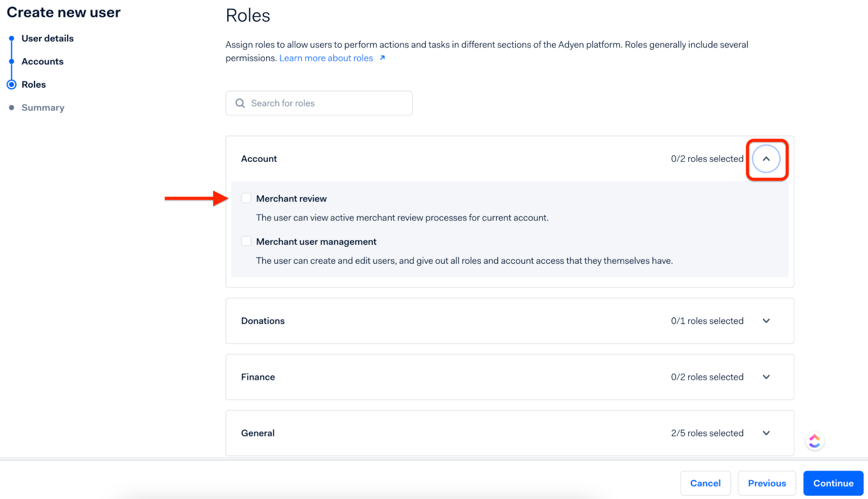868x499 pixels.
Task: Click the search magnifier icon in roles
Action: coord(240,103)
